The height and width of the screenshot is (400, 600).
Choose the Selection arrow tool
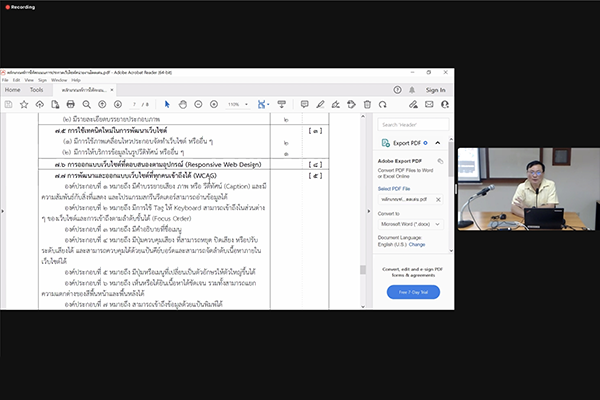pos(167,104)
